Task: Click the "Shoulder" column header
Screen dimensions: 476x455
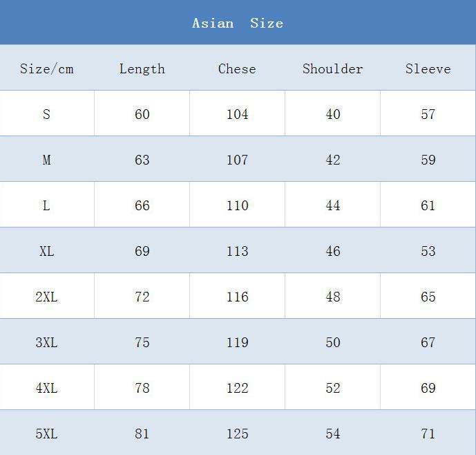Action: [x=332, y=68]
